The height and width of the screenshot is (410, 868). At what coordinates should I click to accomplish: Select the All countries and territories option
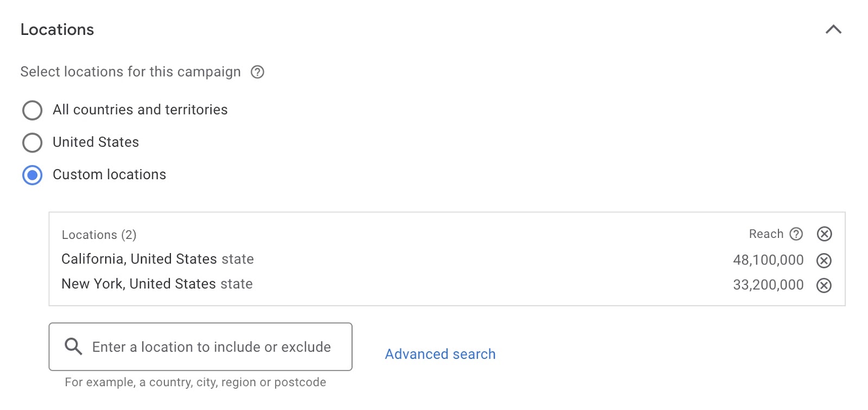(32, 110)
